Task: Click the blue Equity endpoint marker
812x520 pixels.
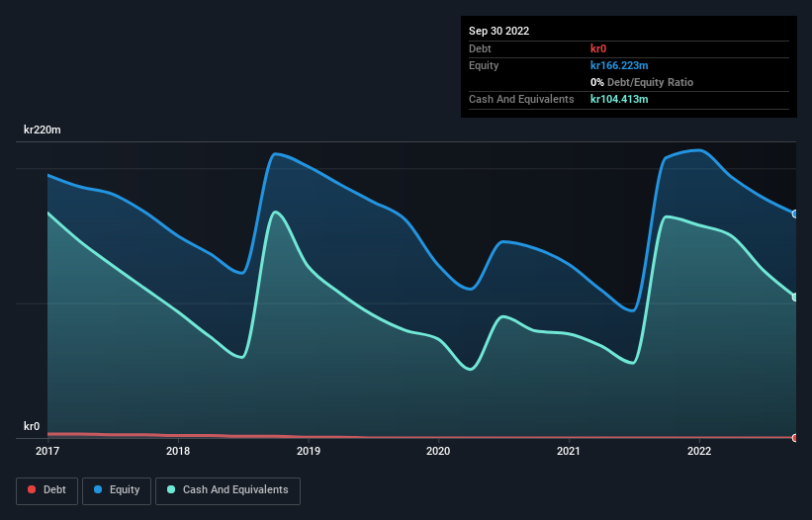Action: (x=795, y=214)
